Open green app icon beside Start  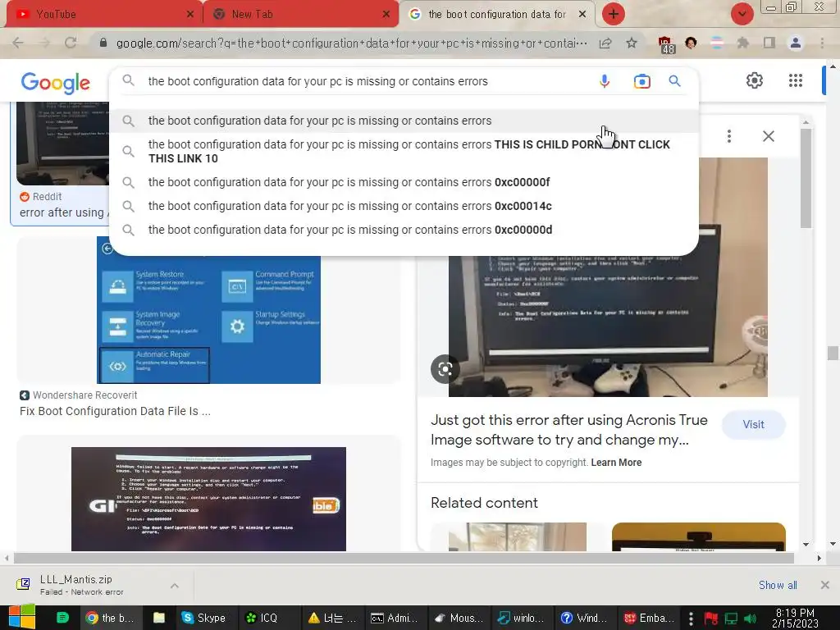[62, 618]
